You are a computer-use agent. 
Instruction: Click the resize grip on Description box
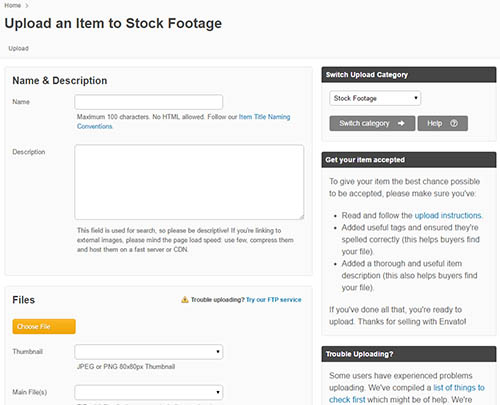tap(302, 217)
